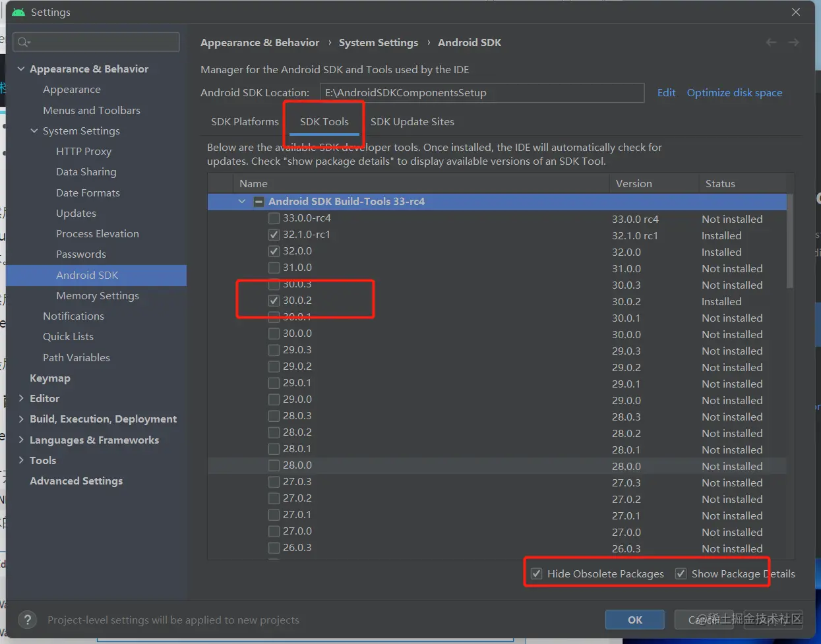Viewport: 821px width, 644px height.
Task: Check the 33.0.0-rc4 package checkbox
Action: click(x=274, y=218)
